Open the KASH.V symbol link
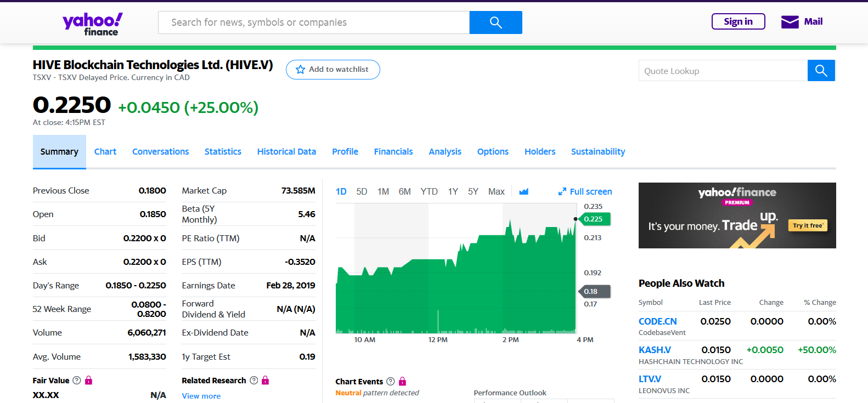Image resolution: width=868 pixels, height=403 pixels. 655,350
